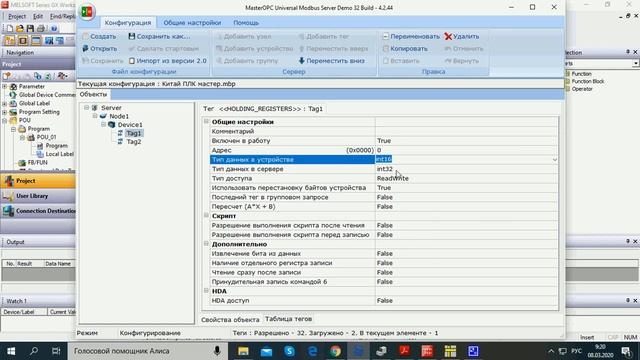Click the Save icon in GX Works toolbar

(x=30, y=28)
